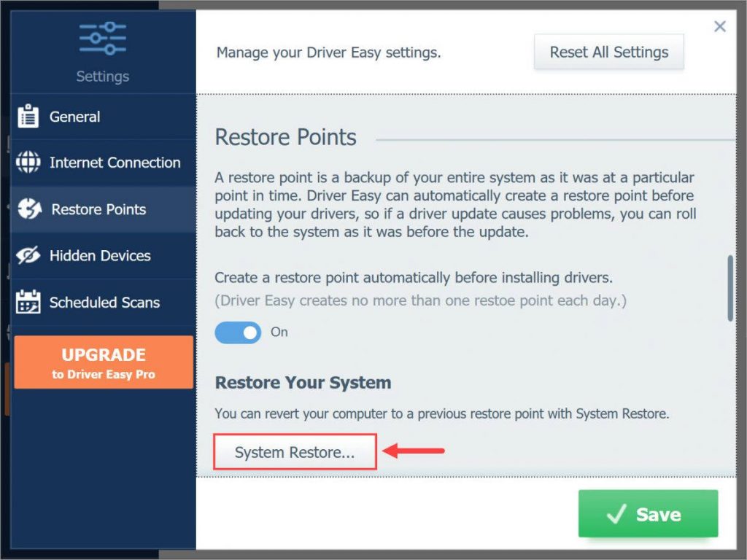The width and height of the screenshot is (747, 560).
Task: Open the General settings tab
Action: 103,117
